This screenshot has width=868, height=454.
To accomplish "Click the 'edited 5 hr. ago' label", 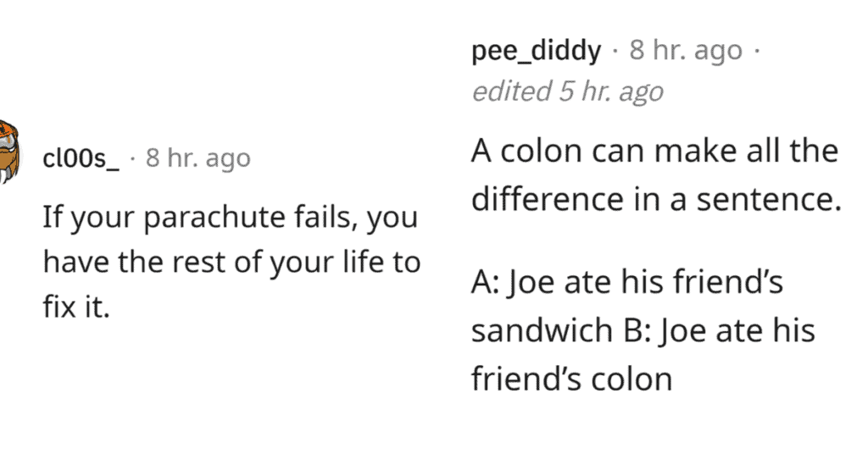I will [567, 91].
